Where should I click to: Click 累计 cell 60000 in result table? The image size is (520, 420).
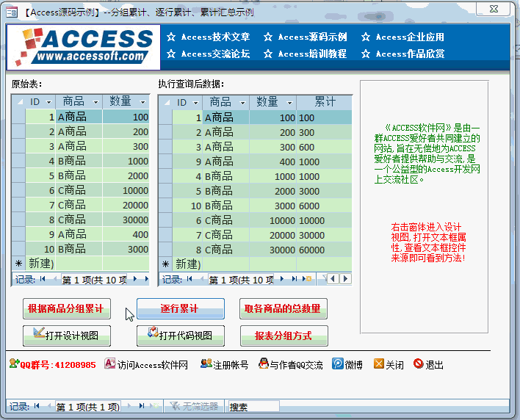(324, 250)
